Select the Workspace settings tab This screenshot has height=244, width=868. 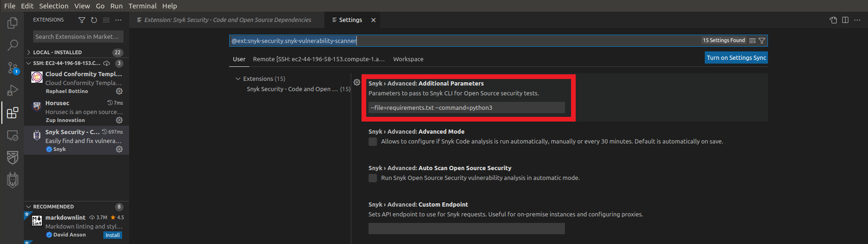click(408, 59)
